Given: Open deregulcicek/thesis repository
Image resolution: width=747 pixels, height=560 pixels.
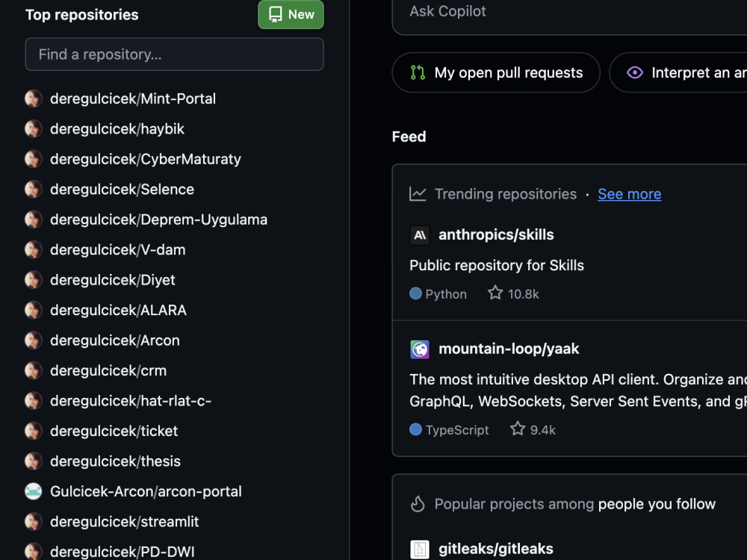Looking at the screenshot, I should [115, 461].
